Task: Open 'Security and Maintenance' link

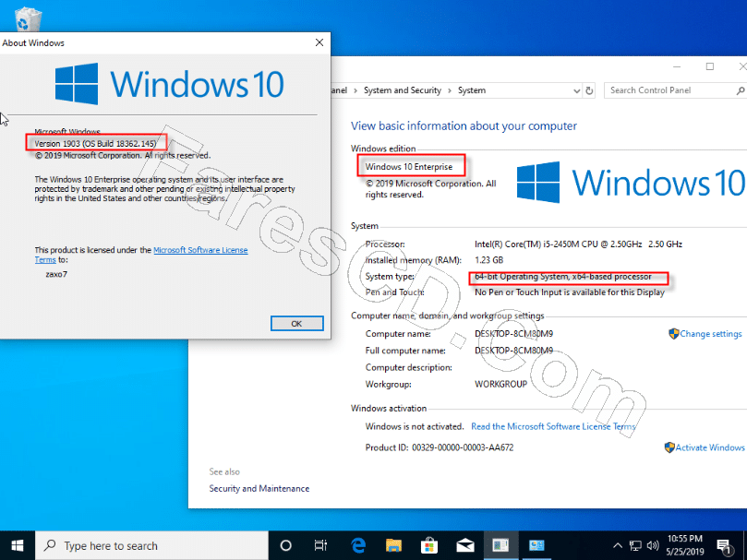Action: pos(259,489)
